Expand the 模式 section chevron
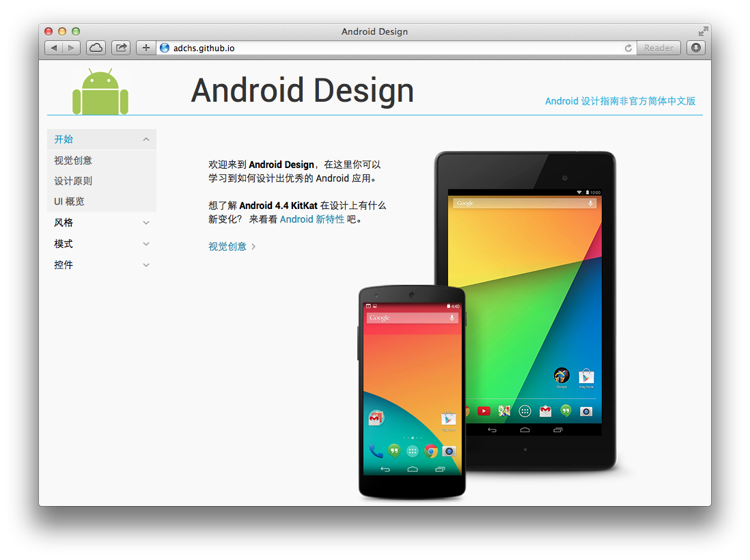 click(x=146, y=244)
